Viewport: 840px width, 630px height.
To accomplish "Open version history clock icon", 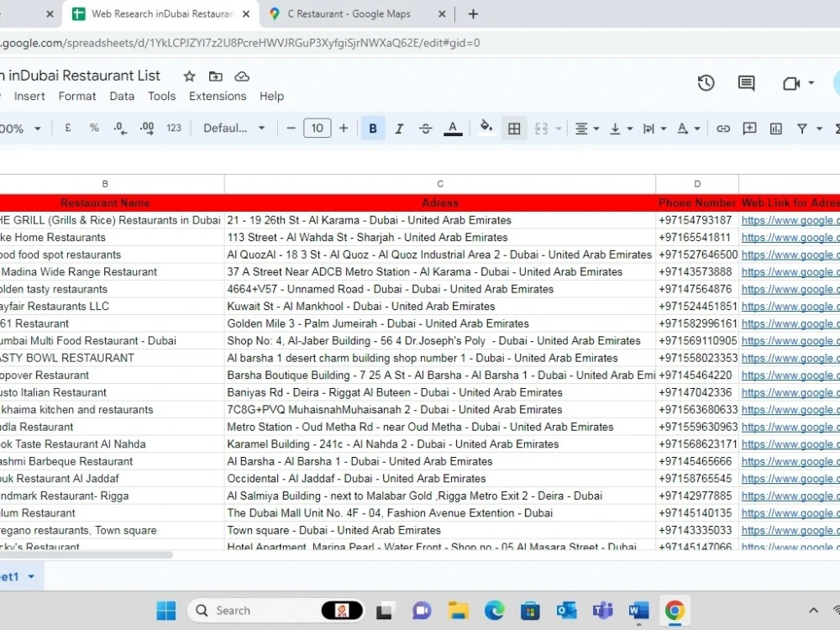I will (706, 83).
